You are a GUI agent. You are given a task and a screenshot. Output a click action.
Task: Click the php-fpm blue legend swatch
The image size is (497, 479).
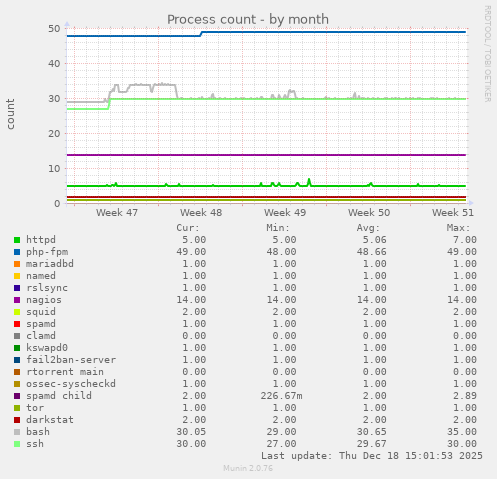coord(17,252)
